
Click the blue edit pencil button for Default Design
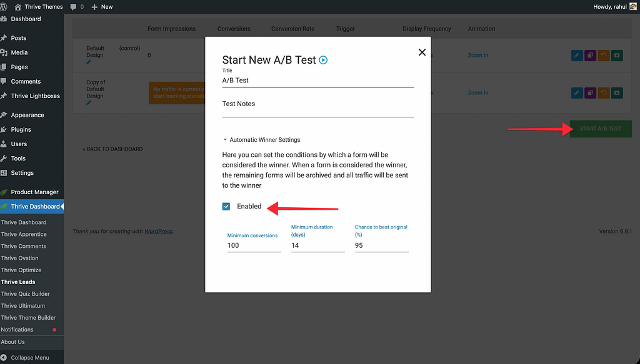click(x=576, y=56)
